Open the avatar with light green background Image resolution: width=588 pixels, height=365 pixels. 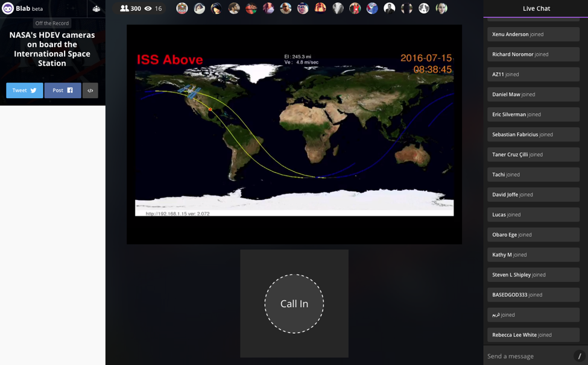tap(441, 8)
